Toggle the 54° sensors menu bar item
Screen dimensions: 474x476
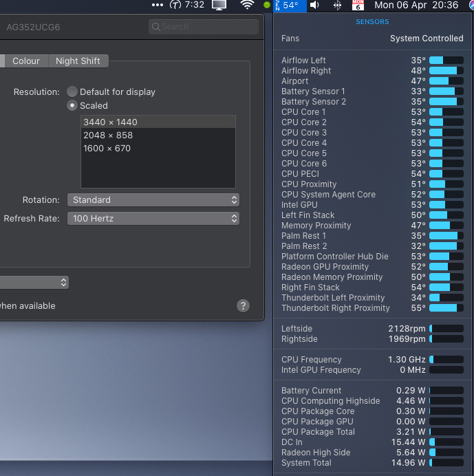click(290, 6)
